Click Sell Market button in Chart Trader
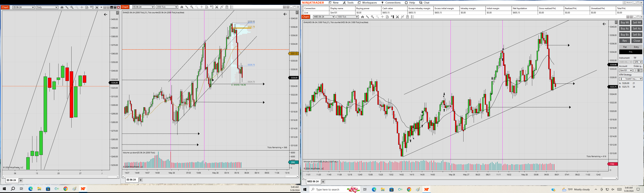644x193 pixels. coord(637,23)
